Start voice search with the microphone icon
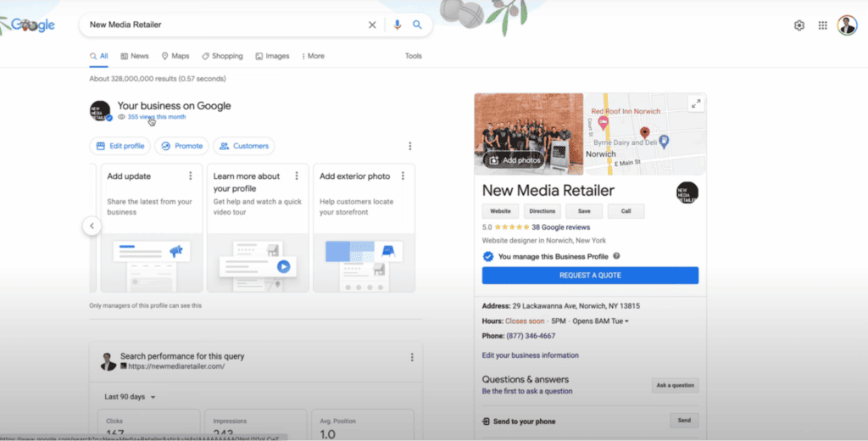The image size is (868, 441). [397, 25]
